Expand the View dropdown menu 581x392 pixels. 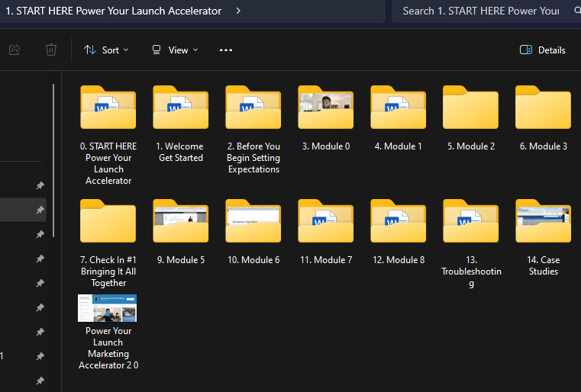(175, 50)
